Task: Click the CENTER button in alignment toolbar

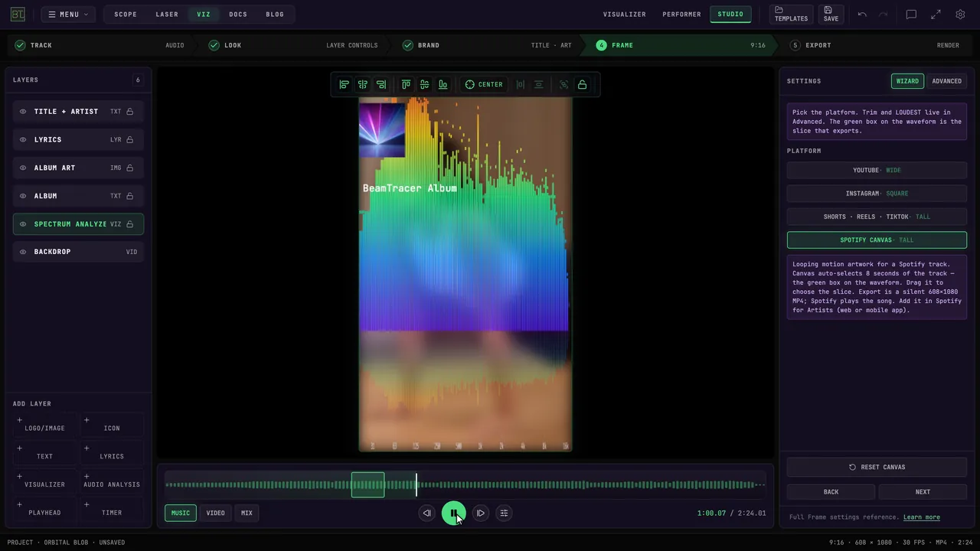Action: [484, 84]
